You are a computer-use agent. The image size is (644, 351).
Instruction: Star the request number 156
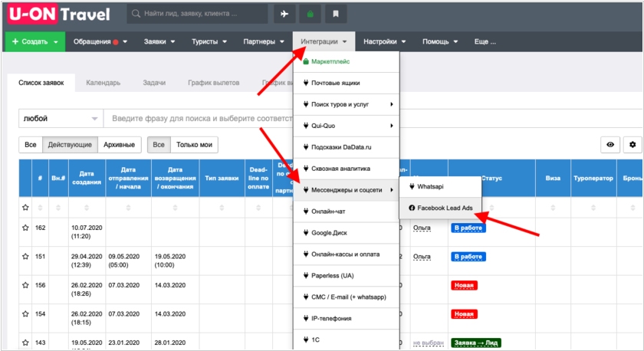25,285
